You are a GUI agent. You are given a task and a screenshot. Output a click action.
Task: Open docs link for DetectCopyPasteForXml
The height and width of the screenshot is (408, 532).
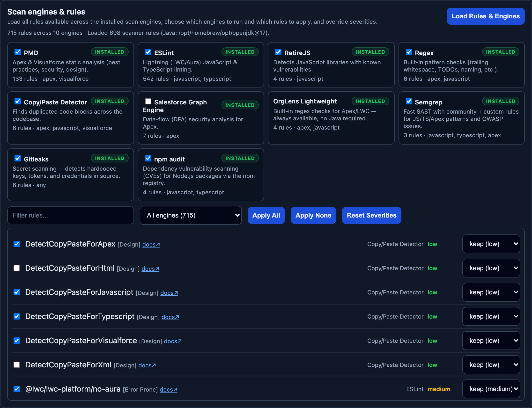(x=147, y=365)
